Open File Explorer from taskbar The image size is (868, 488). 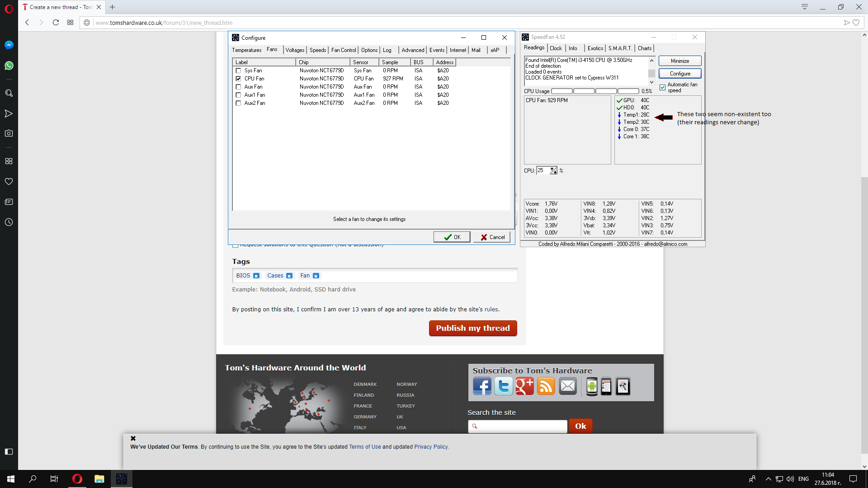point(99,479)
